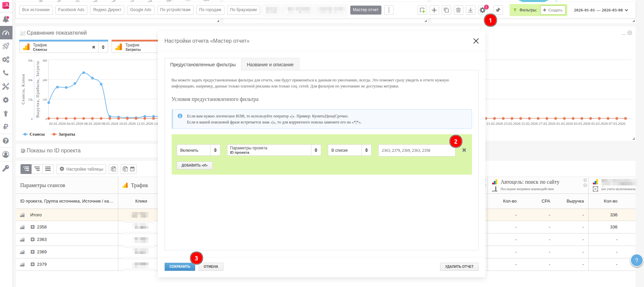The width and height of the screenshot is (644, 287).
Task: Switch to Название и описание tab
Action: [x=270, y=65]
